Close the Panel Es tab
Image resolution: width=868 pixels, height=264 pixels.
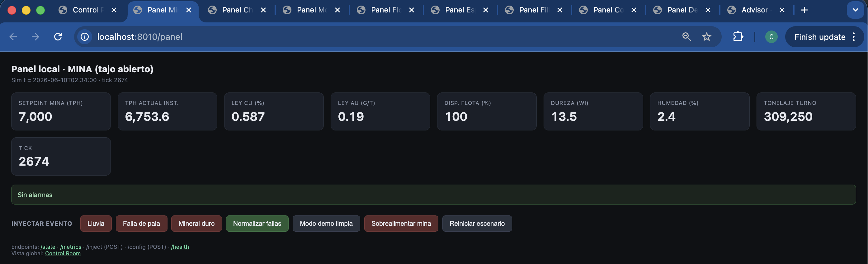coord(486,10)
